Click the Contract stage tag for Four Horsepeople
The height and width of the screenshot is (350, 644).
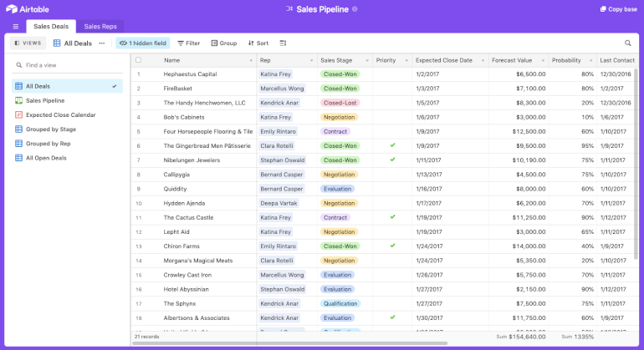tap(335, 132)
